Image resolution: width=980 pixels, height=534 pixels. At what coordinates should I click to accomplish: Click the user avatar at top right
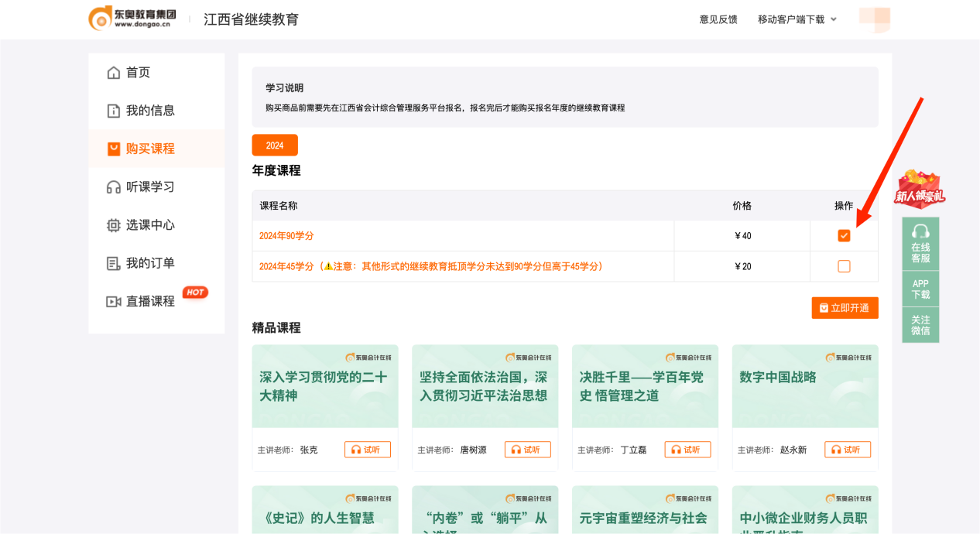[x=875, y=19]
